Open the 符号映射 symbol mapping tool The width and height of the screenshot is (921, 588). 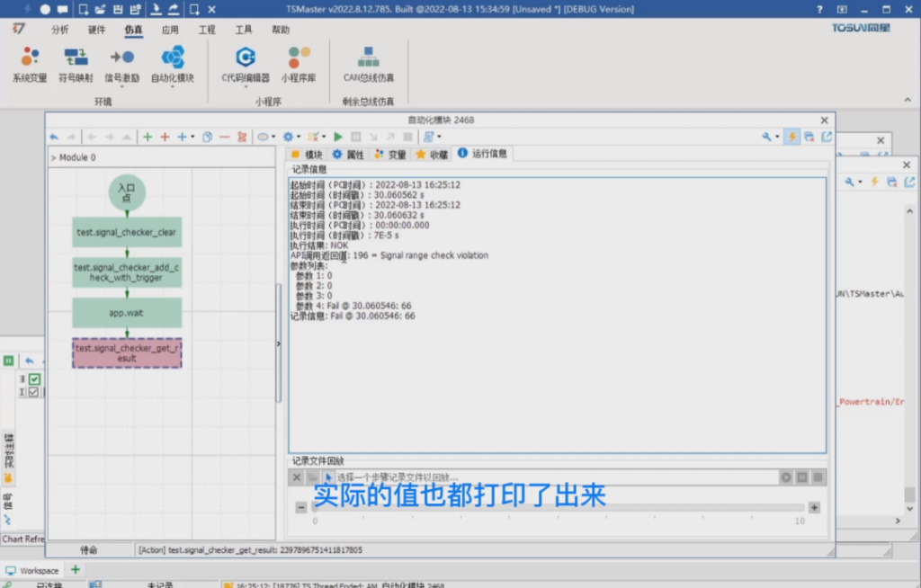coord(76,65)
